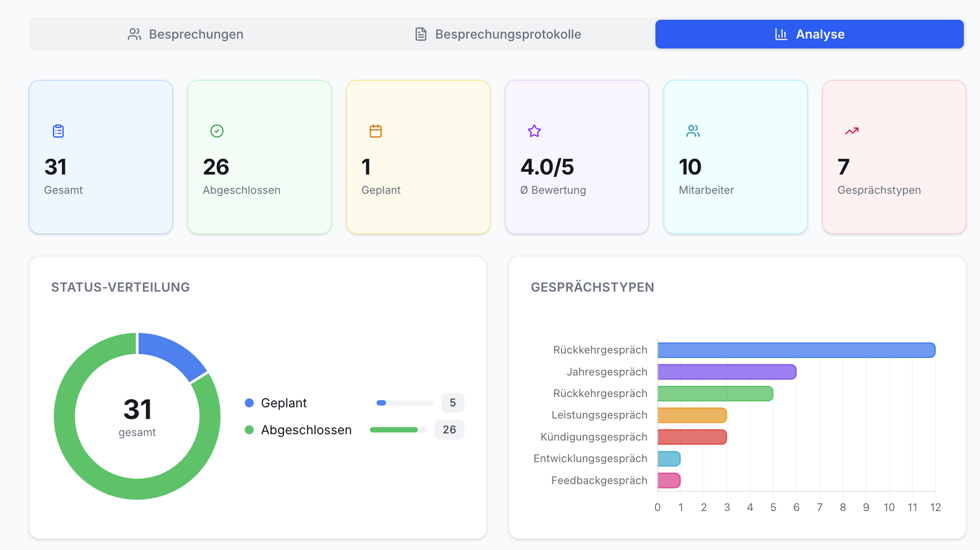Click the red Kündigungsgespräch bar
The image size is (980, 550).
[x=692, y=437]
